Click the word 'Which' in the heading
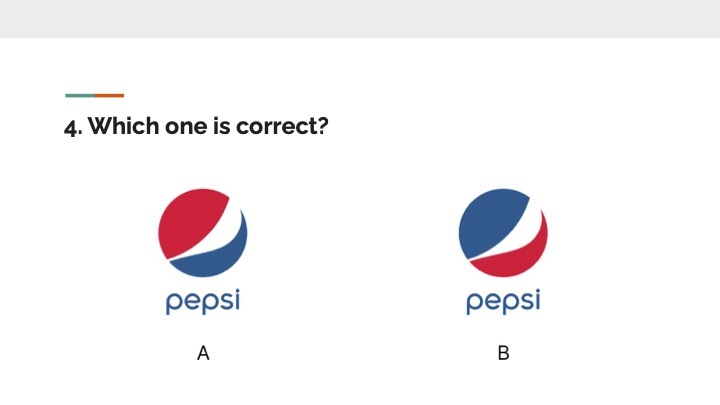 pyautogui.click(x=115, y=129)
